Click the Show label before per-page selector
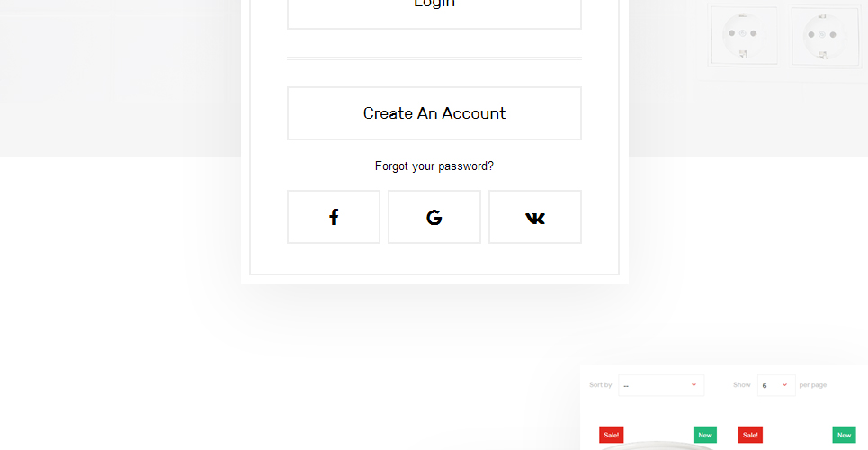The width and height of the screenshot is (868, 450). click(742, 384)
